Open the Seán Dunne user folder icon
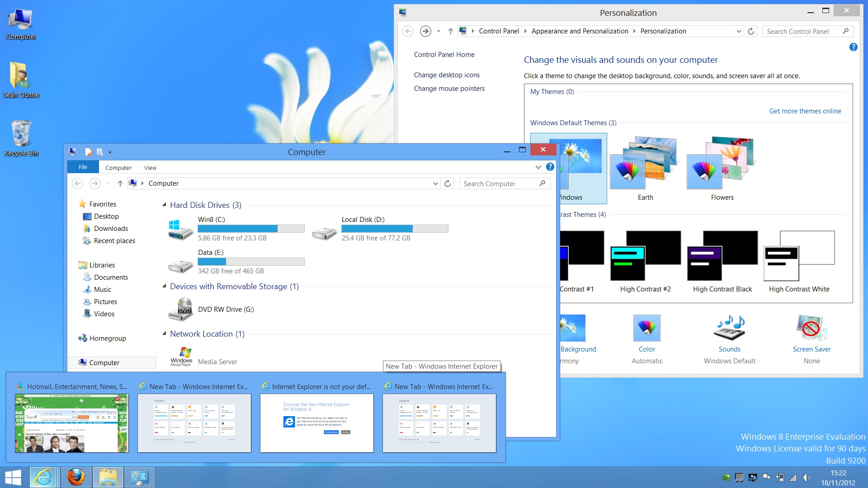This screenshot has height=488, width=868. (x=21, y=80)
